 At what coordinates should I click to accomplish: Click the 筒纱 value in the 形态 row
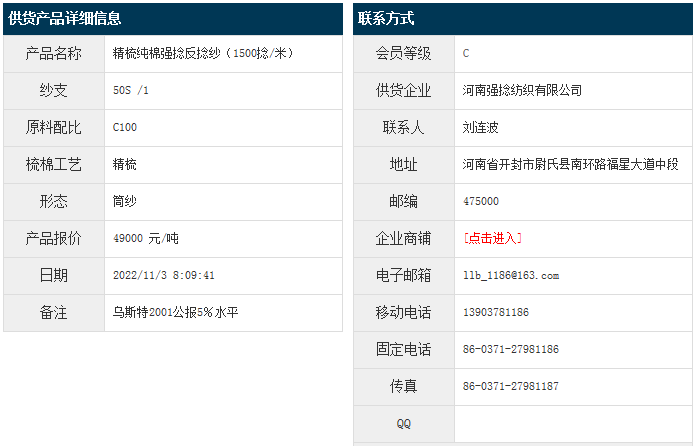tap(125, 201)
